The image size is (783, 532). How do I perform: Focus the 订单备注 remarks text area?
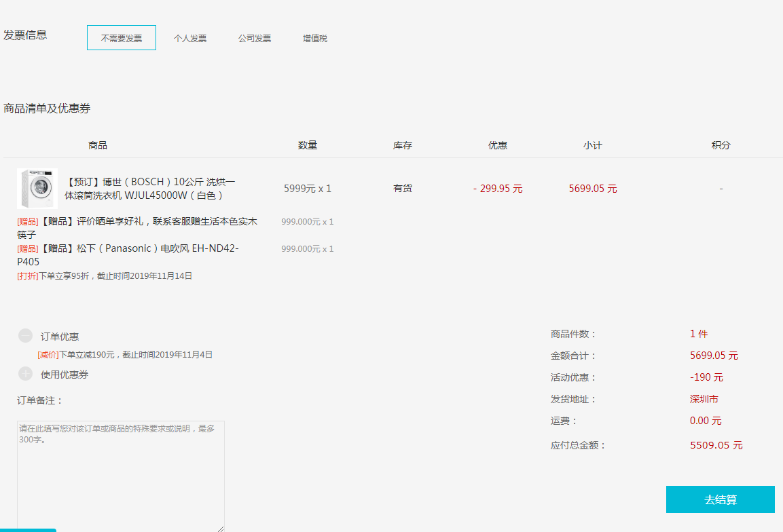pyautogui.click(x=121, y=476)
